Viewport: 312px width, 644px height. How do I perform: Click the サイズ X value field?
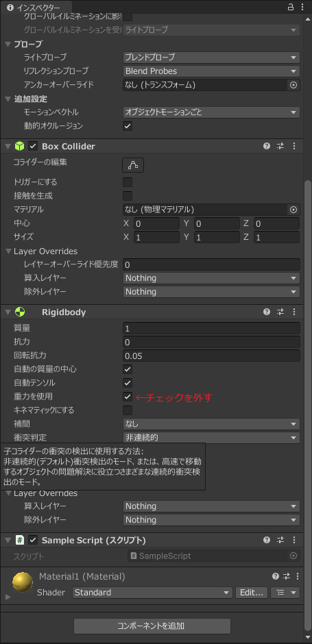click(x=156, y=238)
